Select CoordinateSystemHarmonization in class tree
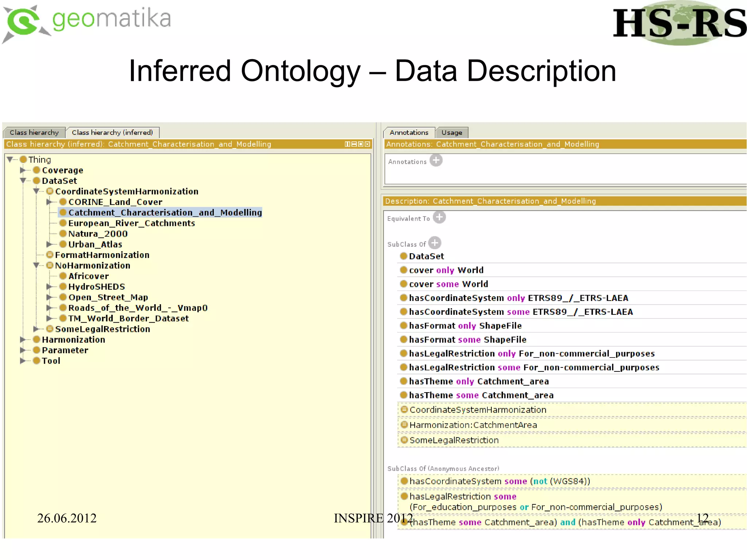The height and width of the screenshot is (560, 747). click(x=123, y=191)
